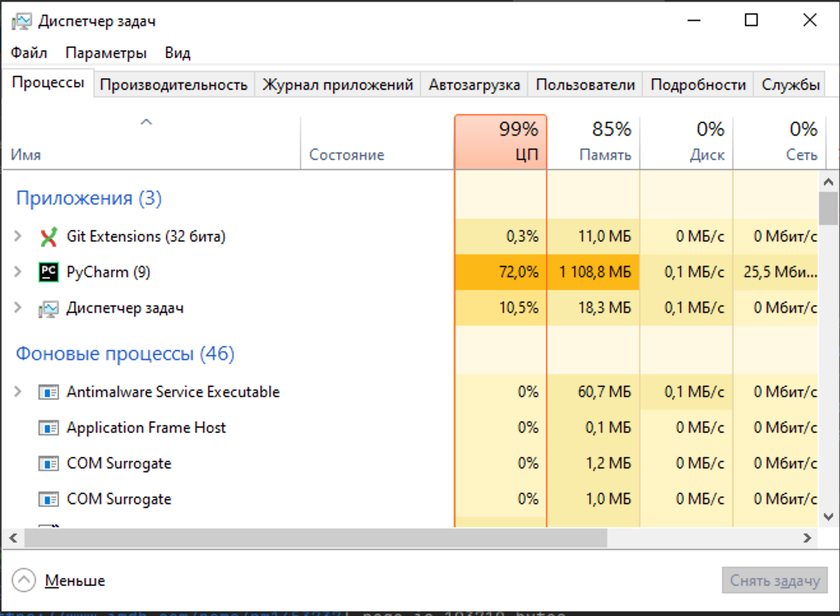Sort by the 0% Диск column header

click(x=686, y=143)
